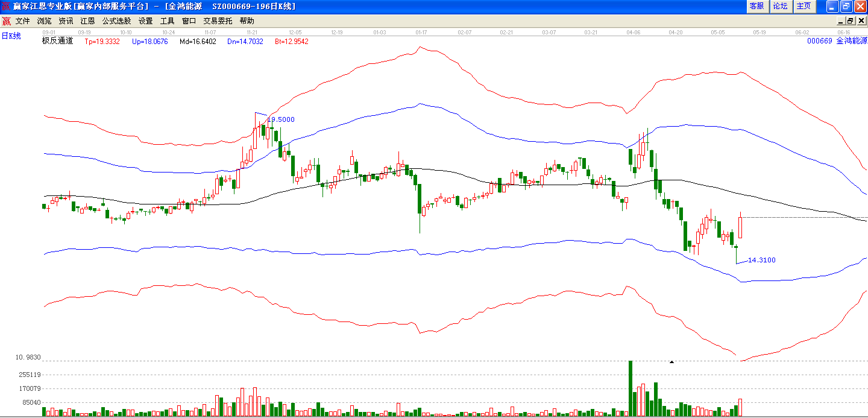Open the 浏览 menu

[x=44, y=21]
